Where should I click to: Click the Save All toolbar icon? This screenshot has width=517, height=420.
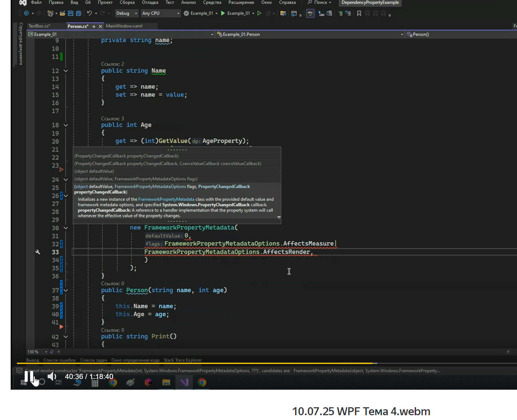pyautogui.click(x=79, y=13)
